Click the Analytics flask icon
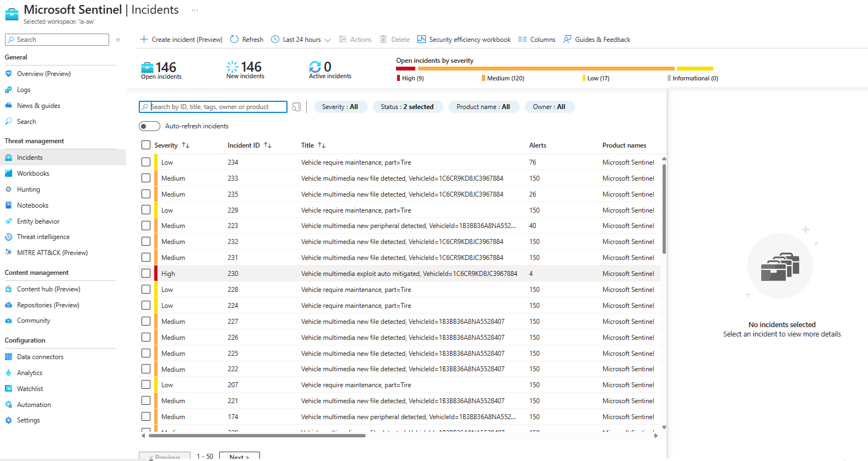The width and height of the screenshot is (868, 461). pos(8,373)
